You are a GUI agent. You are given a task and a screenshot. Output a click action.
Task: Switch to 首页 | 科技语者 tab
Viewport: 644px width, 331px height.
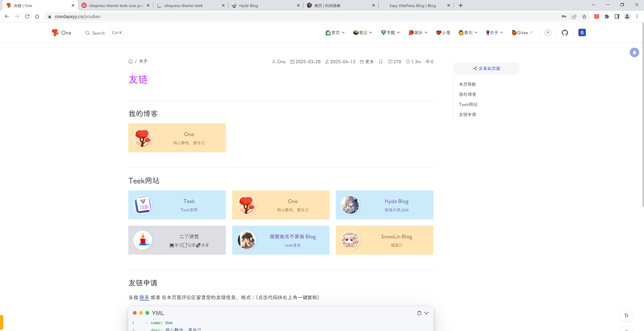[x=341, y=6]
